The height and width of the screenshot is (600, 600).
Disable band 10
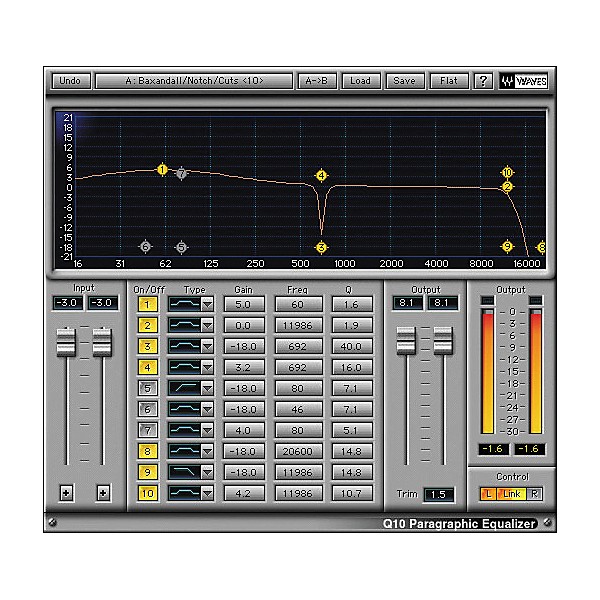click(x=147, y=493)
